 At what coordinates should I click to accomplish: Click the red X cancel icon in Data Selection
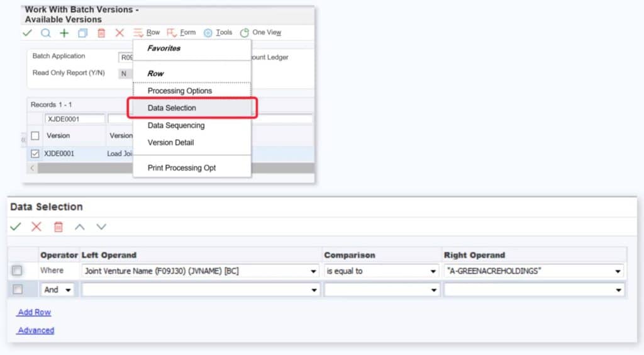click(x=36, y=227)
